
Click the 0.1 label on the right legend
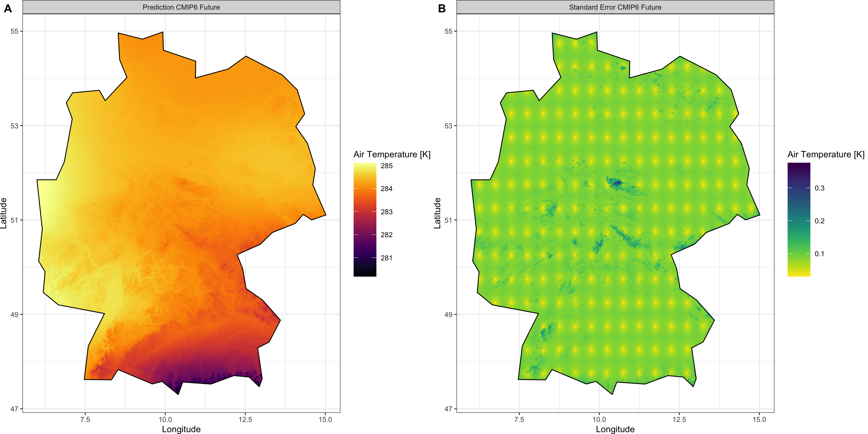point(819,254)
